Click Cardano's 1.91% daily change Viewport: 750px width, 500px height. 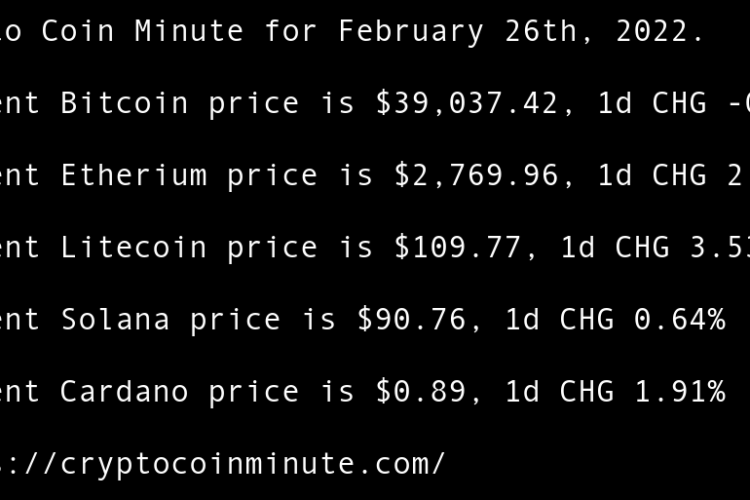[680, 391]
